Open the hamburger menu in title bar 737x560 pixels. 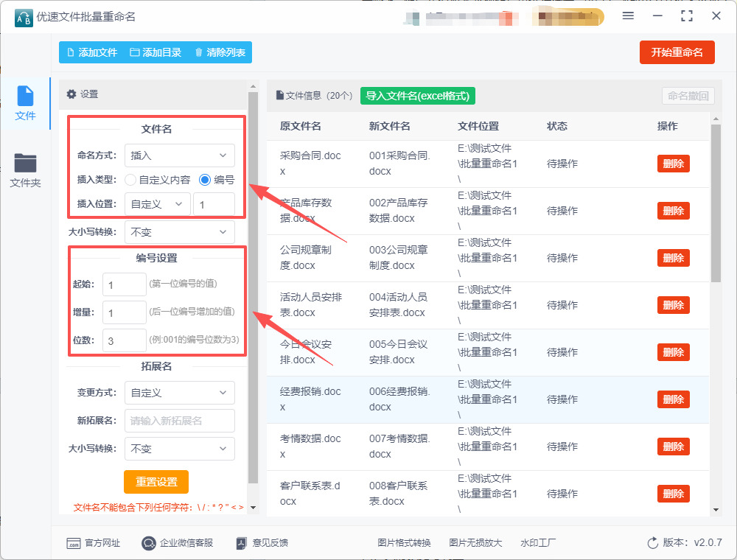tap(628, 16)
